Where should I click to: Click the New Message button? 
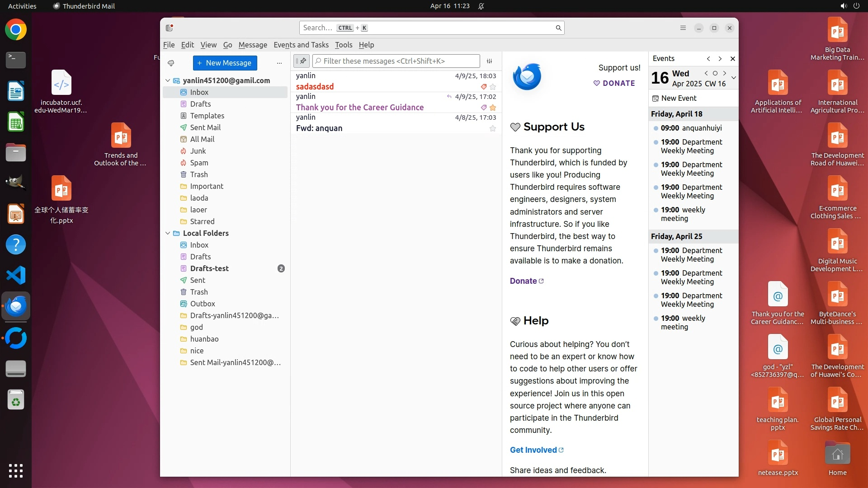click(225, 63)
